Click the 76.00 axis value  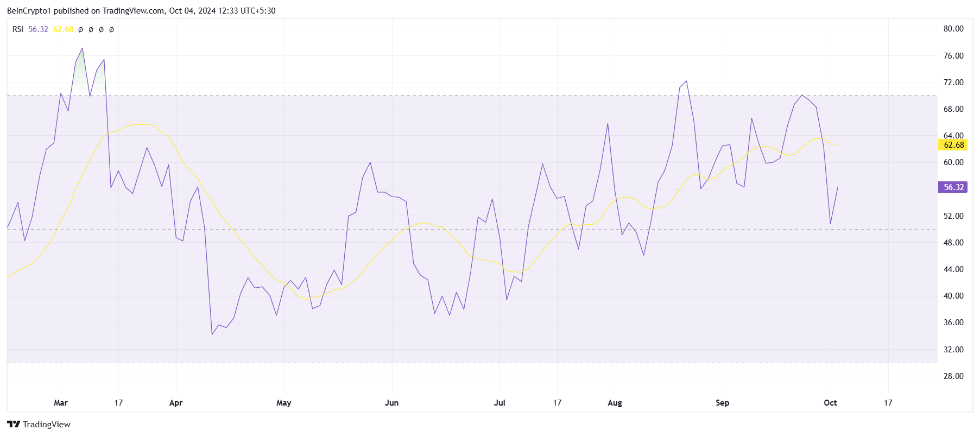point(953,56)
